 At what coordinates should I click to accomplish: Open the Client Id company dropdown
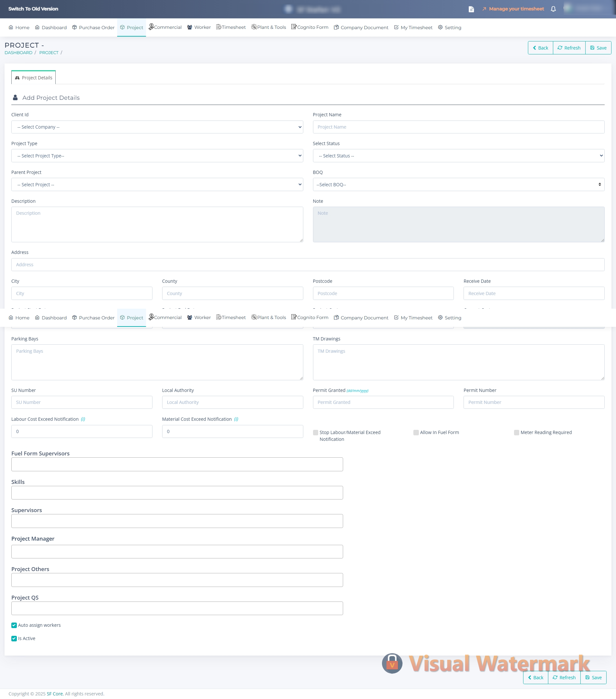(x=157, y=127)
